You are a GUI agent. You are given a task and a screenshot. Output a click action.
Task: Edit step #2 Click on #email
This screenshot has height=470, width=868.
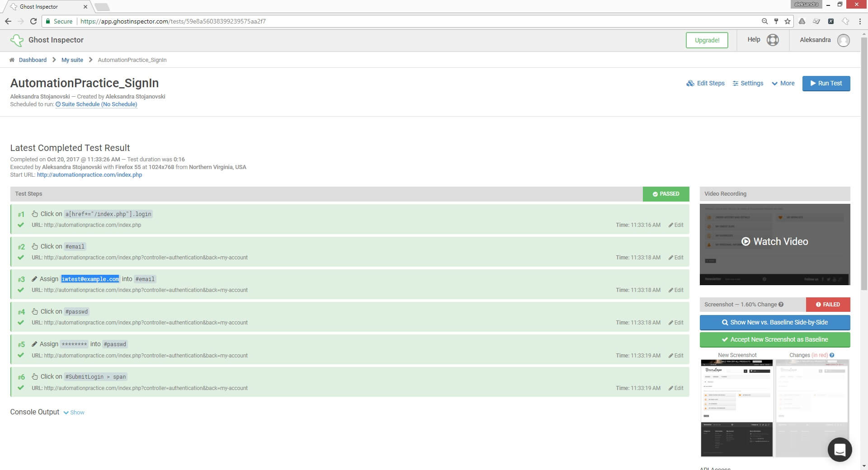(676, 258)
